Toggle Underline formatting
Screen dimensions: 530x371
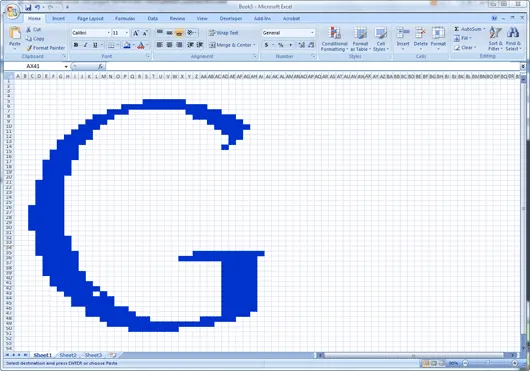point(95,45)
